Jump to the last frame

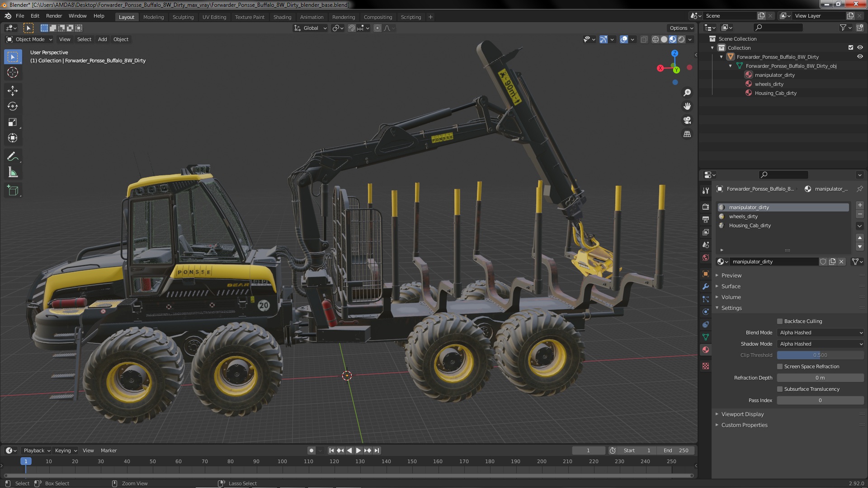[x=377, y=450]
